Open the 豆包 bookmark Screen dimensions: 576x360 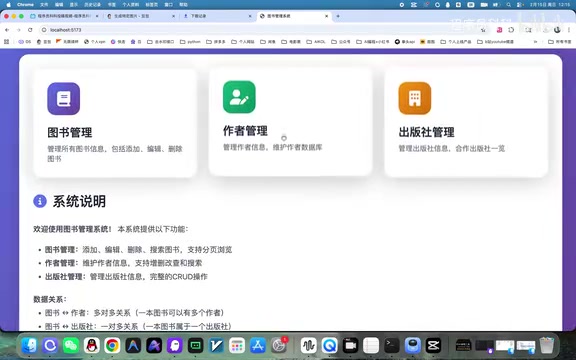point(44,42)
